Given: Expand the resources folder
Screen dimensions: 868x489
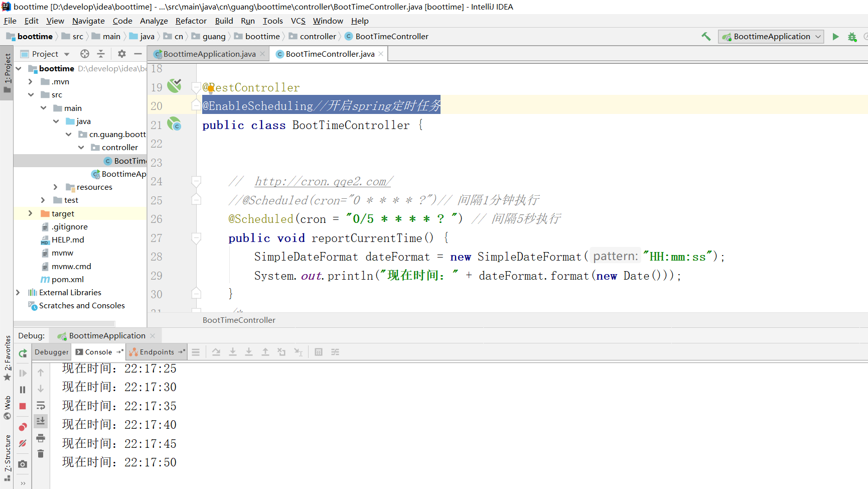Looking at the screenshot, I should click(55, 187).
